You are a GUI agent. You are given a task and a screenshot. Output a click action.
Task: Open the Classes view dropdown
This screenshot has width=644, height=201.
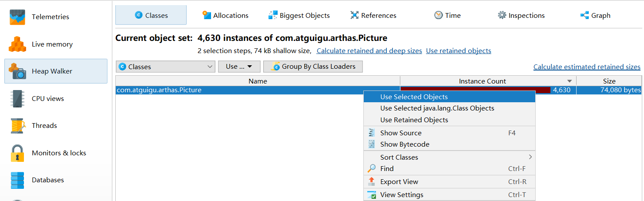165,67
